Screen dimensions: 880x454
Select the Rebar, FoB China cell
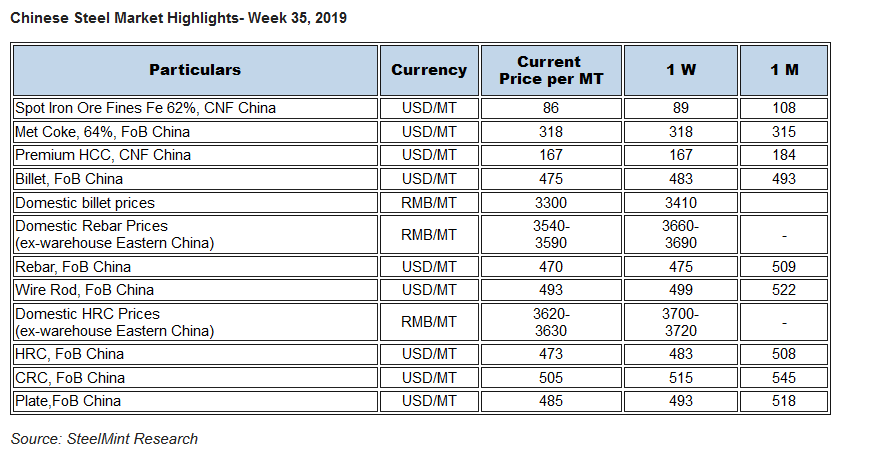tap(195, 267)
